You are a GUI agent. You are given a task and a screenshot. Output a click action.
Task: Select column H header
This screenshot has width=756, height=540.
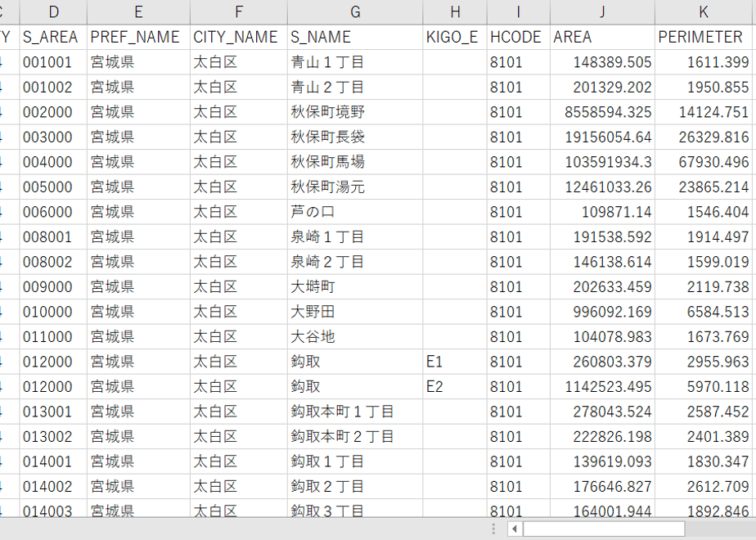(x=455, y=12)
